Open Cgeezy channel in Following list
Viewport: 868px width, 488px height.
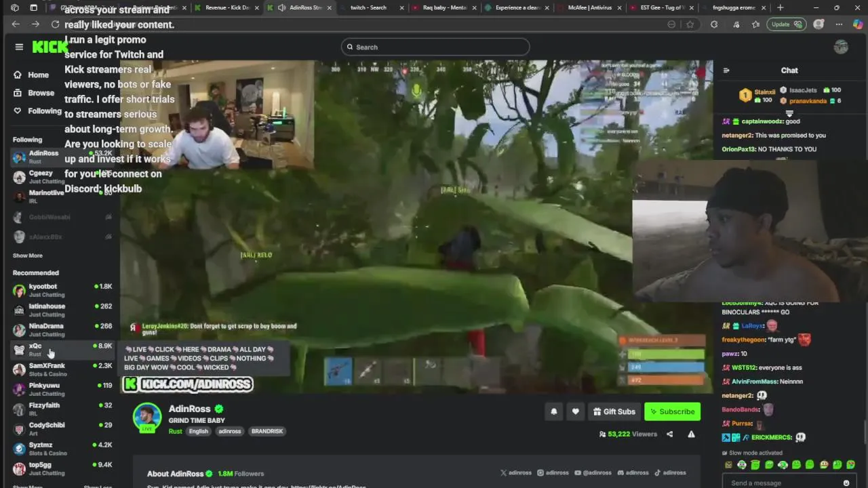click(62, 177)
